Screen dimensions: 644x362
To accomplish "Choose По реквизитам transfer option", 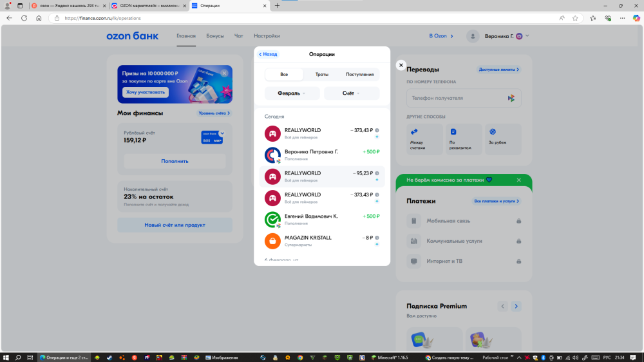I will click(464, 139).
